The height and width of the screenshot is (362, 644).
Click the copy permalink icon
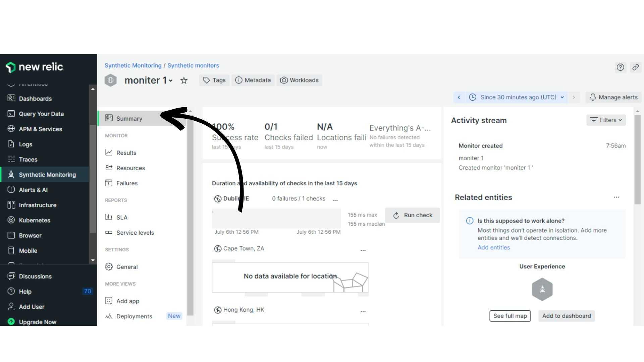[636, 67]
